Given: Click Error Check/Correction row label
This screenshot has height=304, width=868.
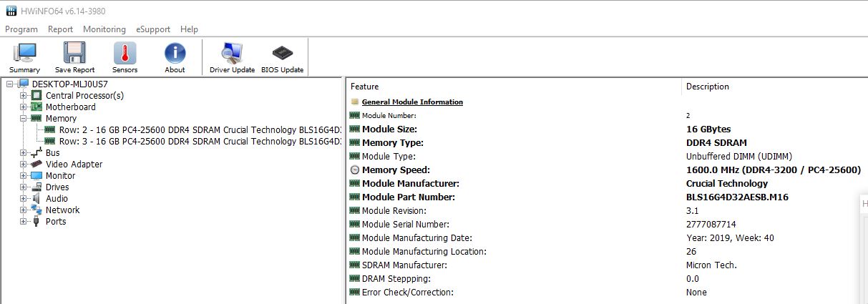Looking at the screenshot, I should coord(407,293).
